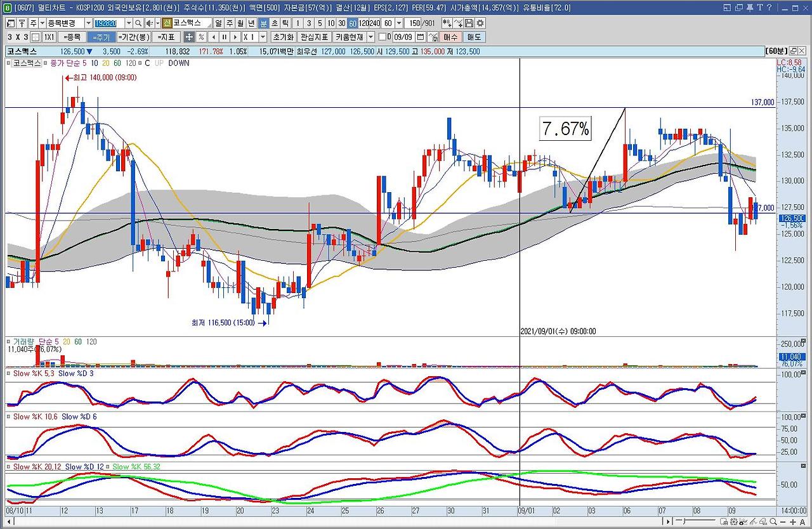Select the 주 (weekly) period toggle
Image resolution: width=812 pixels, height=529 pixels.
coord(229,23)
